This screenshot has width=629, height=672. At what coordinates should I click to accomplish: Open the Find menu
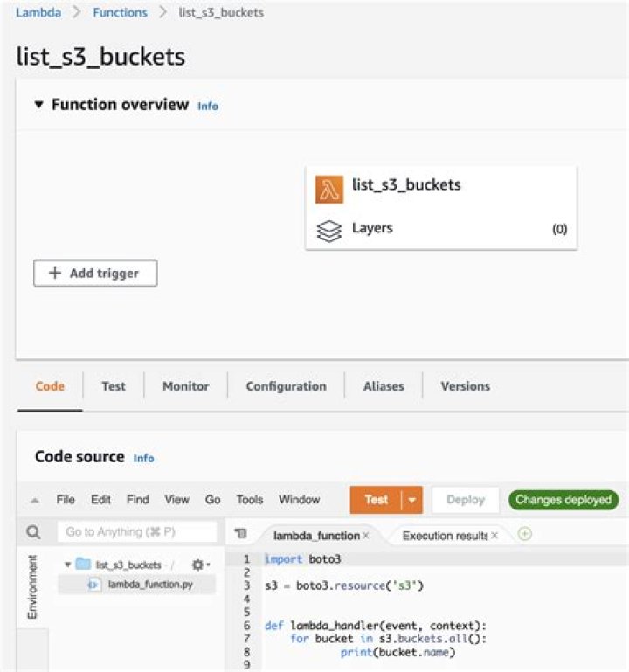(137, 500)
